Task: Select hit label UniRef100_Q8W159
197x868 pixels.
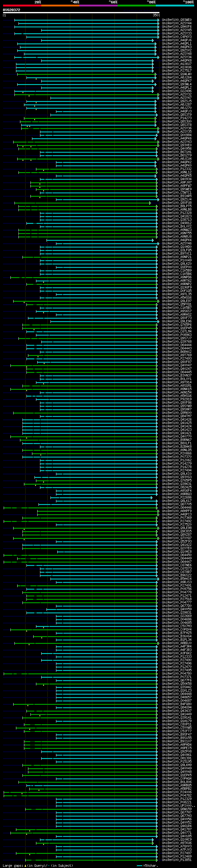Action: click(x=177, y=809)
